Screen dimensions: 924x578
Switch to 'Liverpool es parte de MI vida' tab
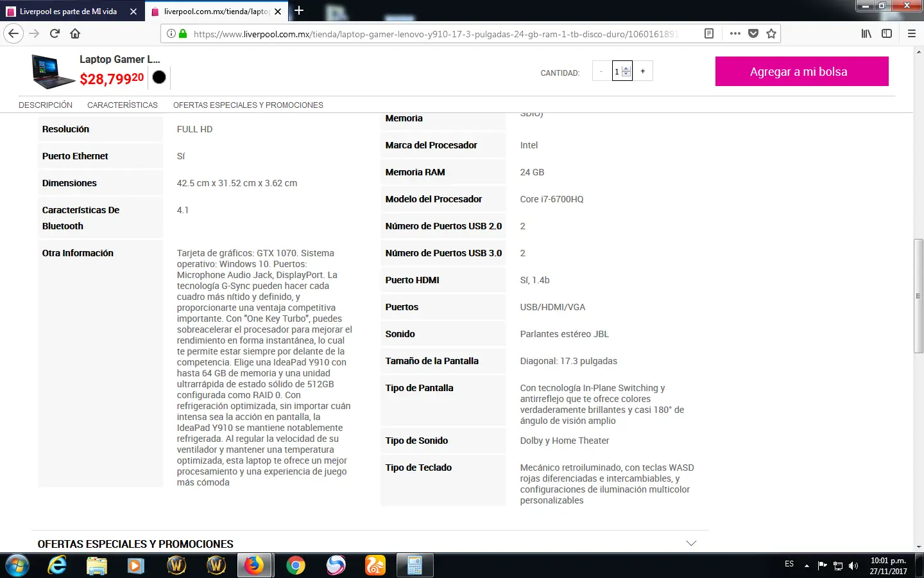click(71, 12)
